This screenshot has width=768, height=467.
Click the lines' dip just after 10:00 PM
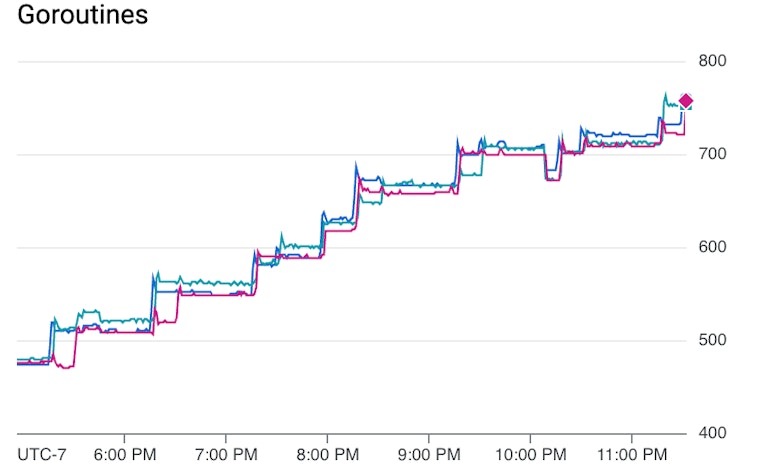click(x=552, y=178)
